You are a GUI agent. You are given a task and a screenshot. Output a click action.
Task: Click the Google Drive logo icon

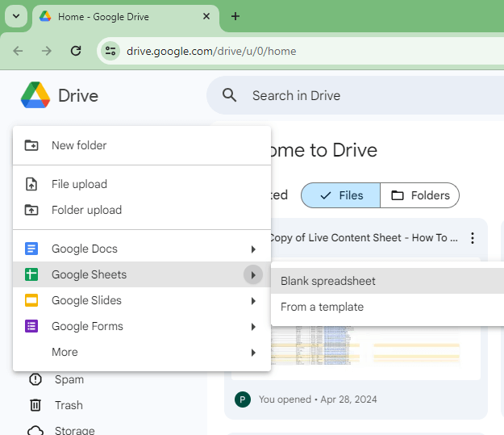[35, 95]
